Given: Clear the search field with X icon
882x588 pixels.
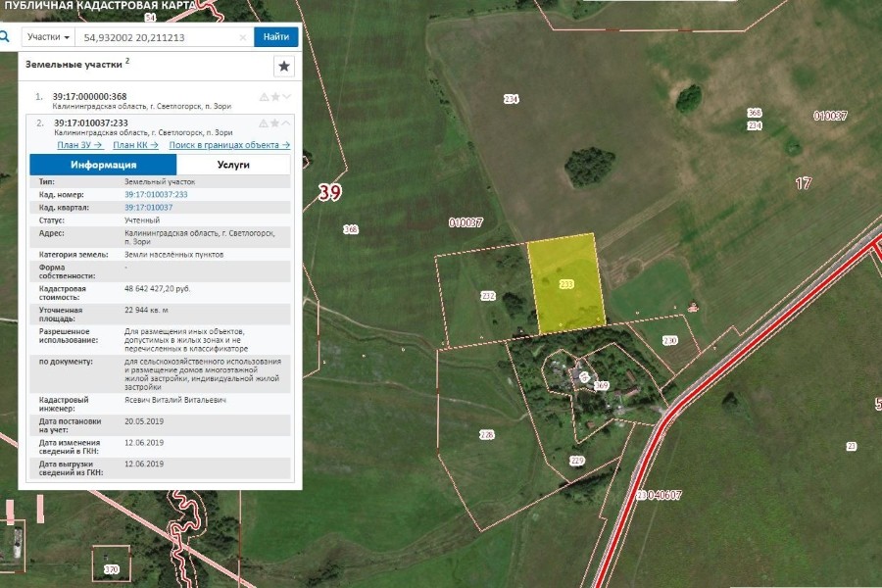Looking at the screenshot, I should (243, 37).
